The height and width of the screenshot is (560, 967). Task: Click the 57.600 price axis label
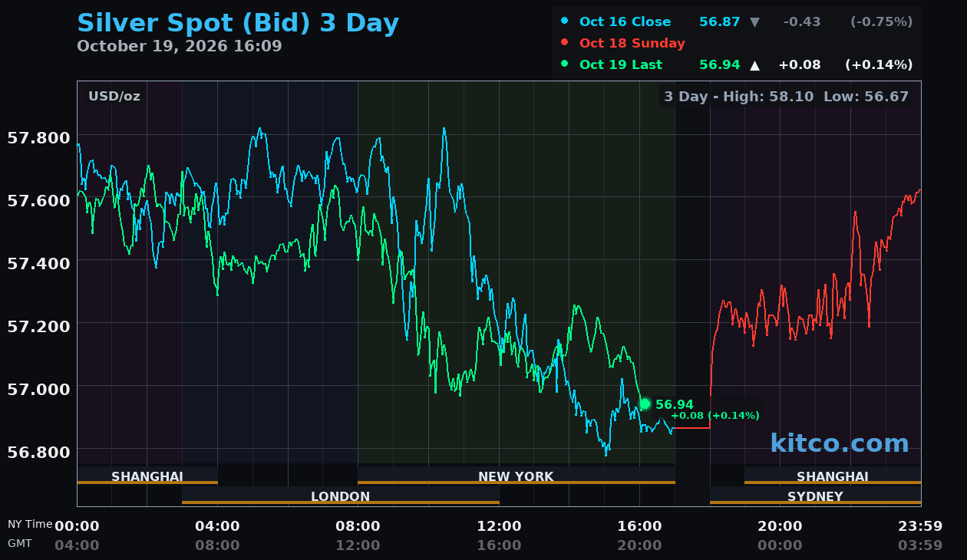point(38,200)
